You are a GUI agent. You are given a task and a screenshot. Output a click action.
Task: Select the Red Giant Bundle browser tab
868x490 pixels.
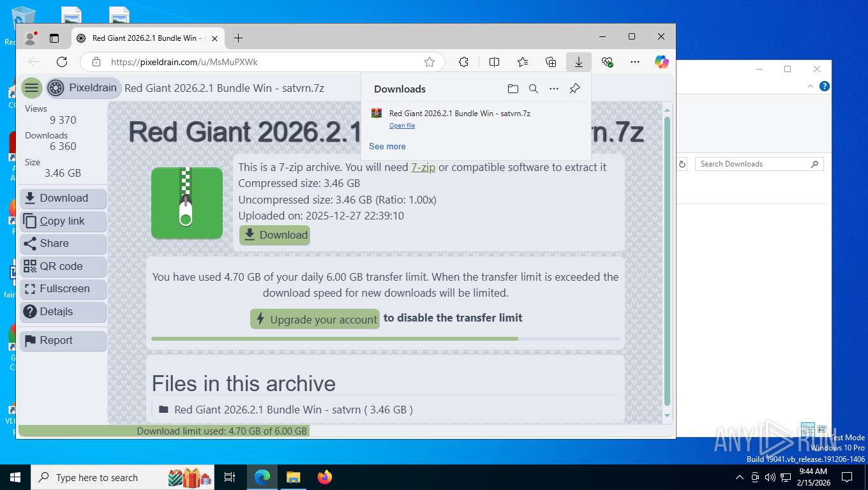tap(147, 38)
